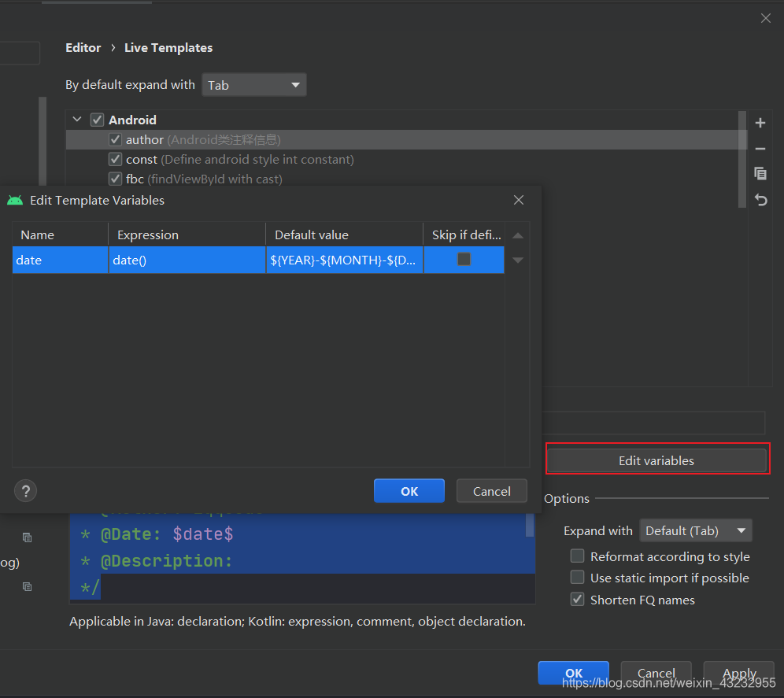This screenshot has width=784, height=698.
Task: Enable Reformat according to style
Action: 577,556
